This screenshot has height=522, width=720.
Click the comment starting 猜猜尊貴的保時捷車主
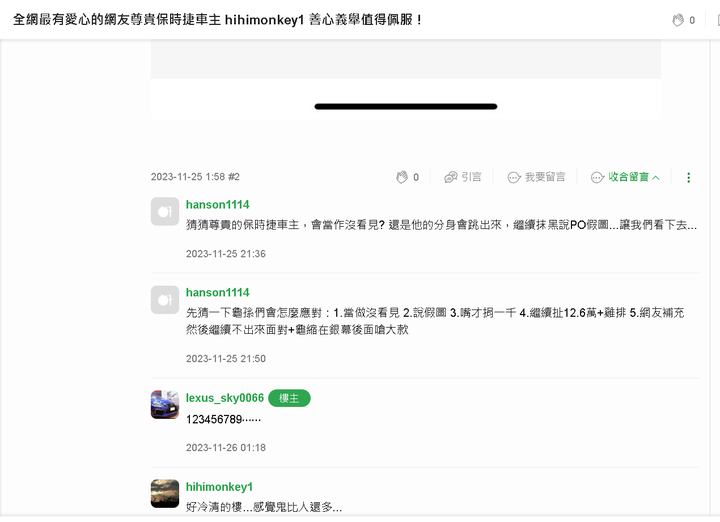coord(441,225)
